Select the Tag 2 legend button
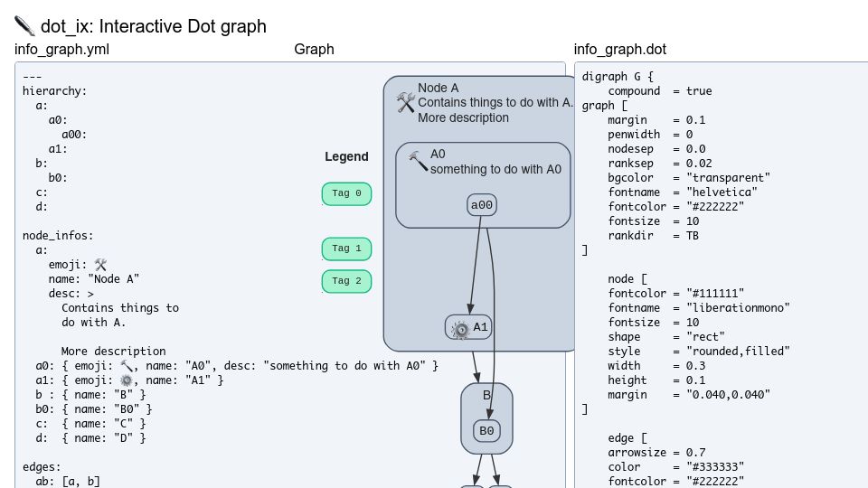Image resolution: width=868 pixels, height=488 pixels. 346,281
